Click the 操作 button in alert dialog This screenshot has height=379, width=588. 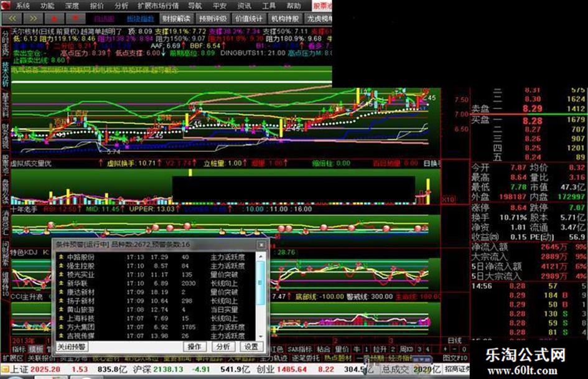click(x=194, y=347)
